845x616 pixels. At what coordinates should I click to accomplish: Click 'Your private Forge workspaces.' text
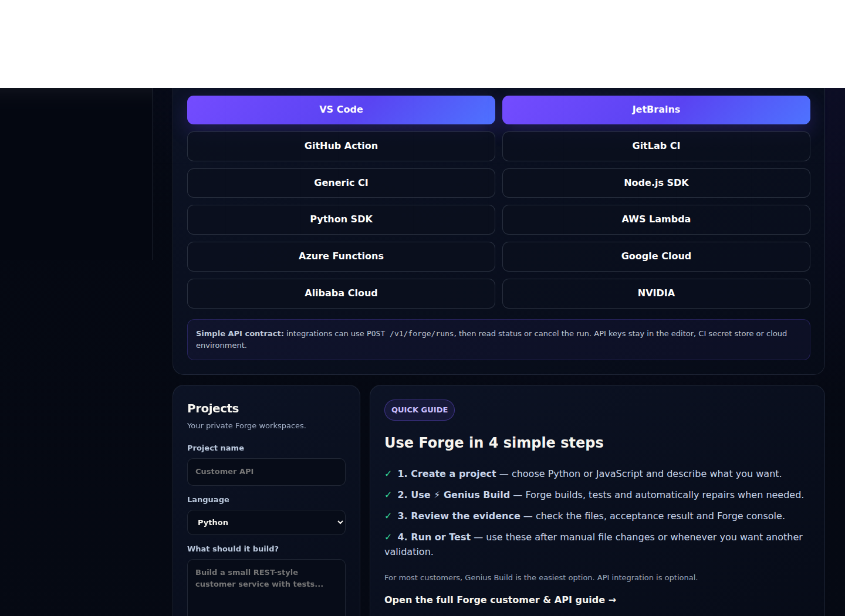coord(246,425)
